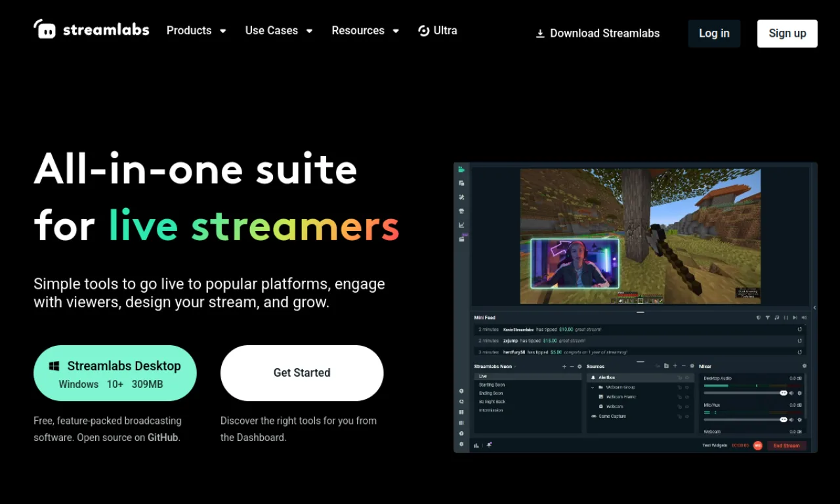840x504 pixels.
Task: Collapse the Webcam Group source folder
Action: click(x=593, y=387)
